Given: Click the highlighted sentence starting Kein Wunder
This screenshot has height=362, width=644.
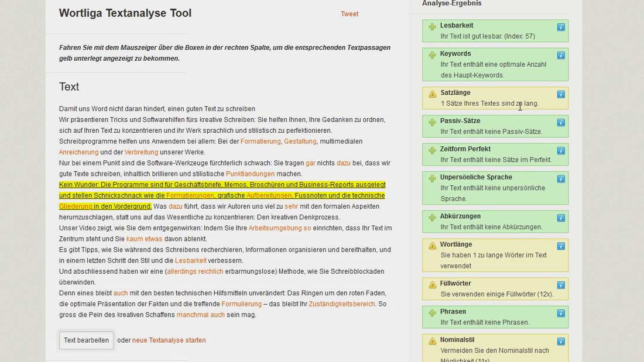Looking at the screenshot, I should 222,195.
